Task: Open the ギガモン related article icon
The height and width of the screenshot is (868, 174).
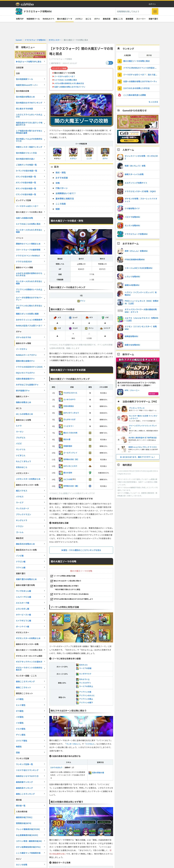Action: pos(57,152)
